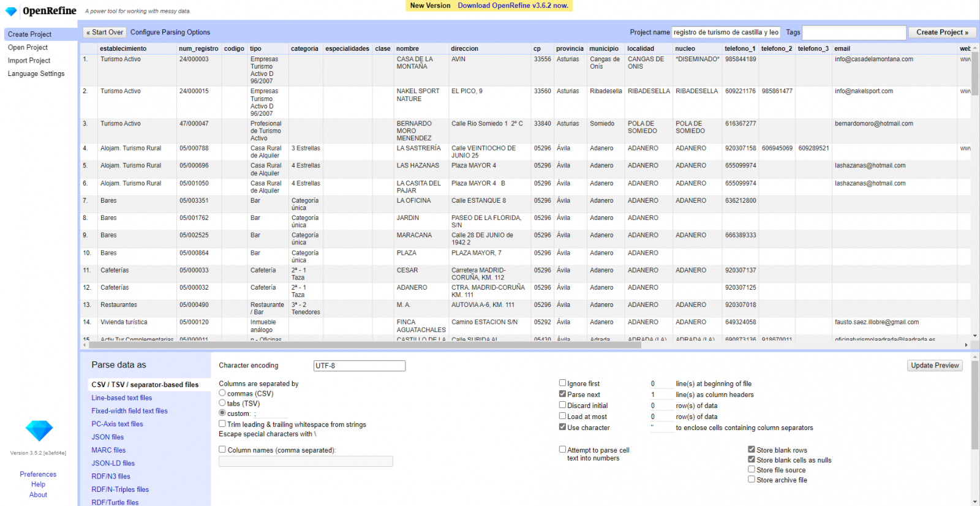Select JSON-LD files format

(x=113, y=464)
